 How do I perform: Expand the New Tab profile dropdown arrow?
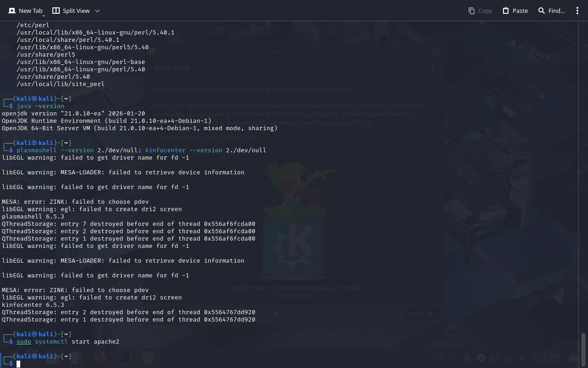click(x=44, y=16)
